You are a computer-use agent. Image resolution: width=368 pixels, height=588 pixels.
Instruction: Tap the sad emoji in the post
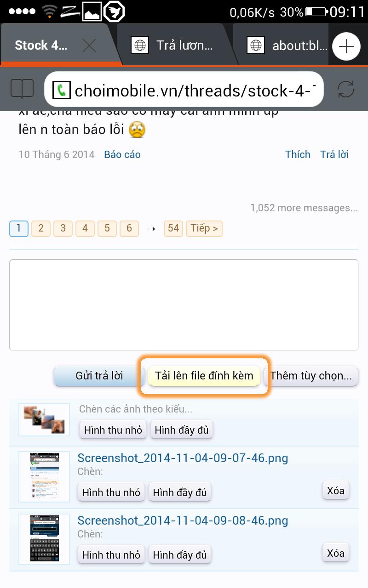click(137, 130)
